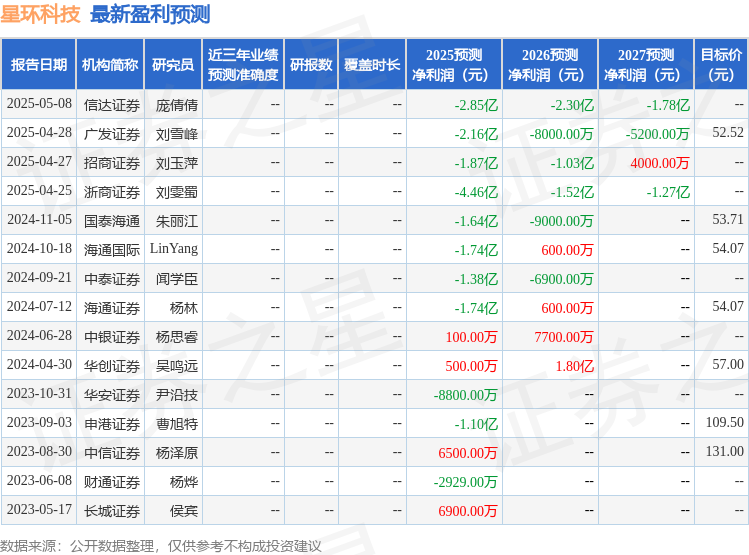This screenshot has width=749, height=555.
Task: Sort by 2025预测净利润 header
Action: click(453, 65)
